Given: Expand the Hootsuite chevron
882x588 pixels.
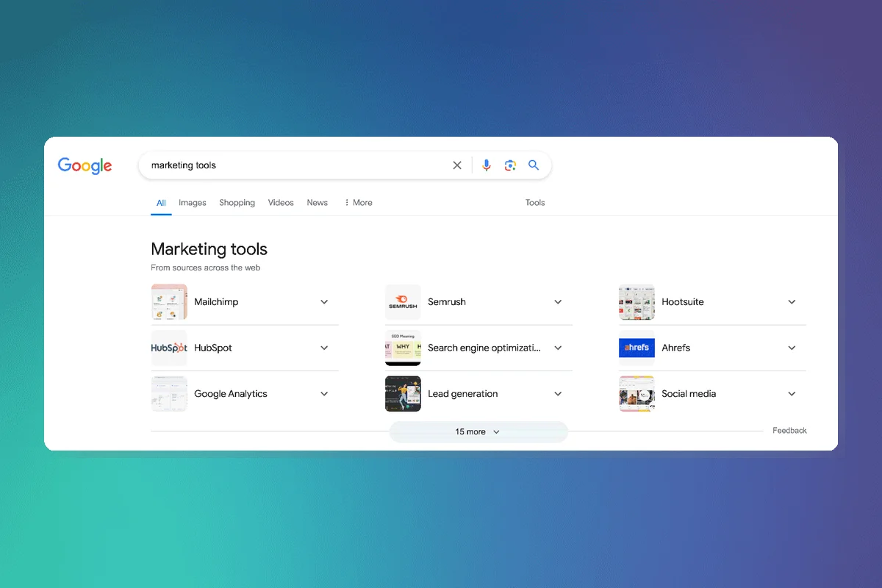Looking at the screenshot, I should pyautogui.click(x=792, y=302).
